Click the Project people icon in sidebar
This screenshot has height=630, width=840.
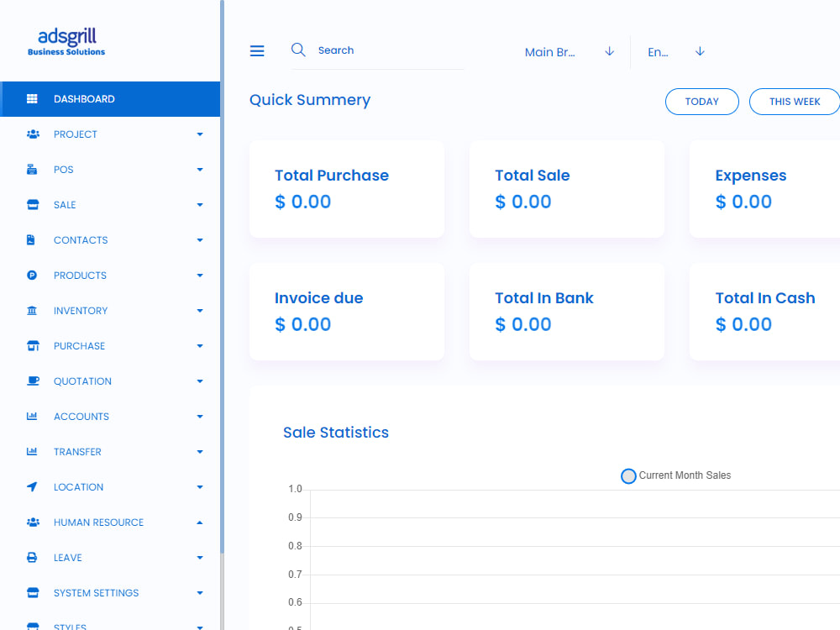point(33,134)
